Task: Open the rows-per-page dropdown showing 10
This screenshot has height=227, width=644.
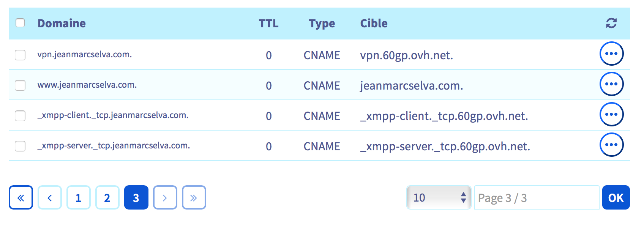Action: point(439,197)
